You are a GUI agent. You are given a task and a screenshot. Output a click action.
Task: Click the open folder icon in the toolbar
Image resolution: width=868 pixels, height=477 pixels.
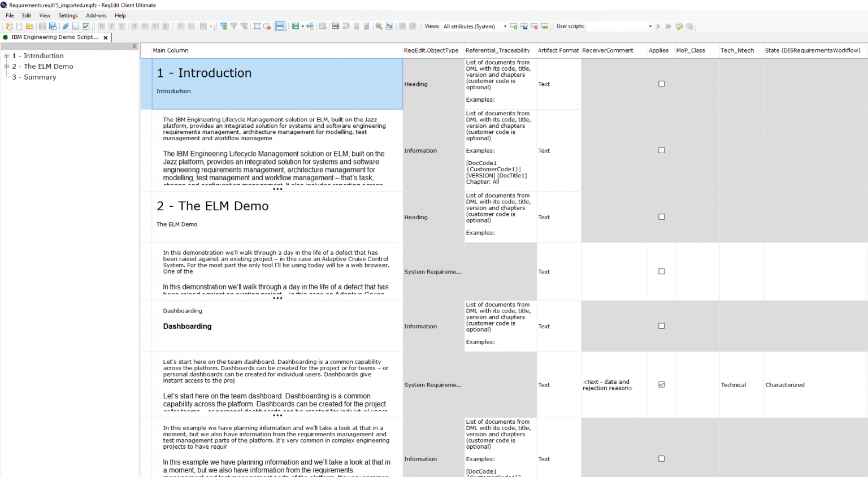click(29, 26)
